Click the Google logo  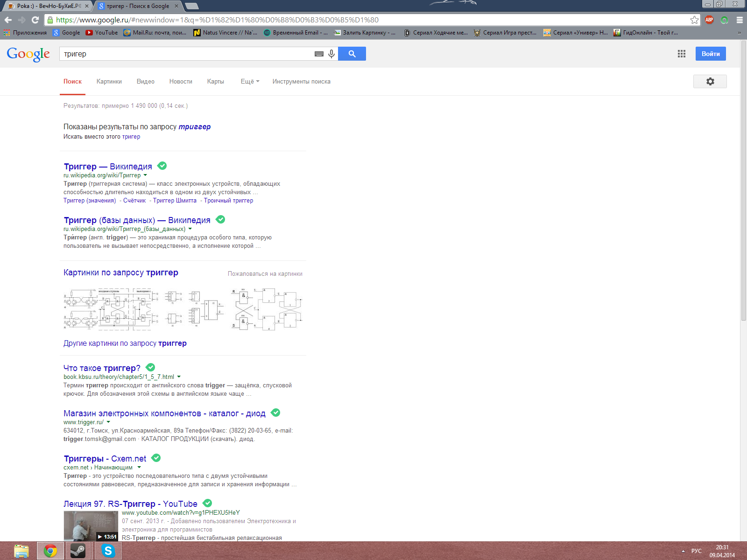click(x=28, y=54)
